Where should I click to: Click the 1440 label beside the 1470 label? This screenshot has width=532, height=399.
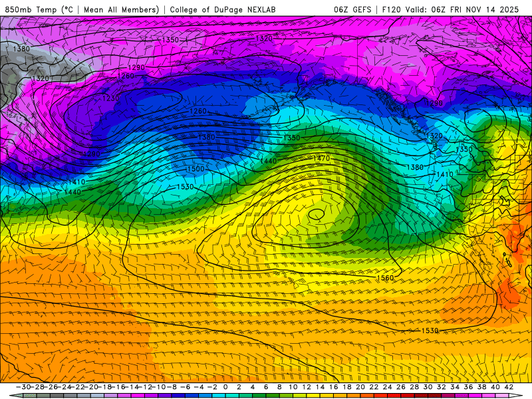(x=269, y=161)
